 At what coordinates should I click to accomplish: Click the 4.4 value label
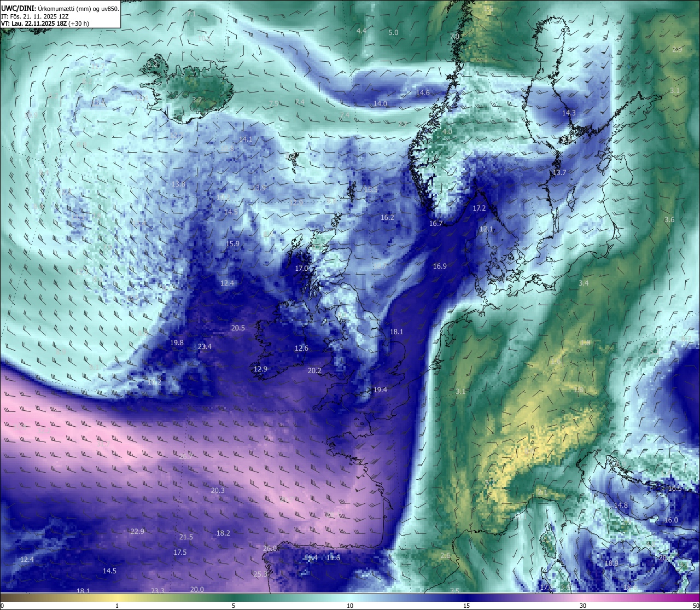[x=361, y=31]
